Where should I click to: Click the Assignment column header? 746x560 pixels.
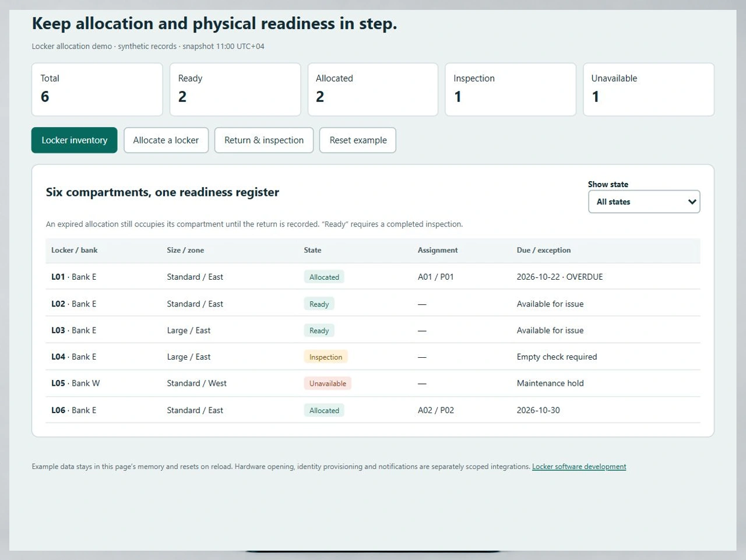[x=438, y=250]
